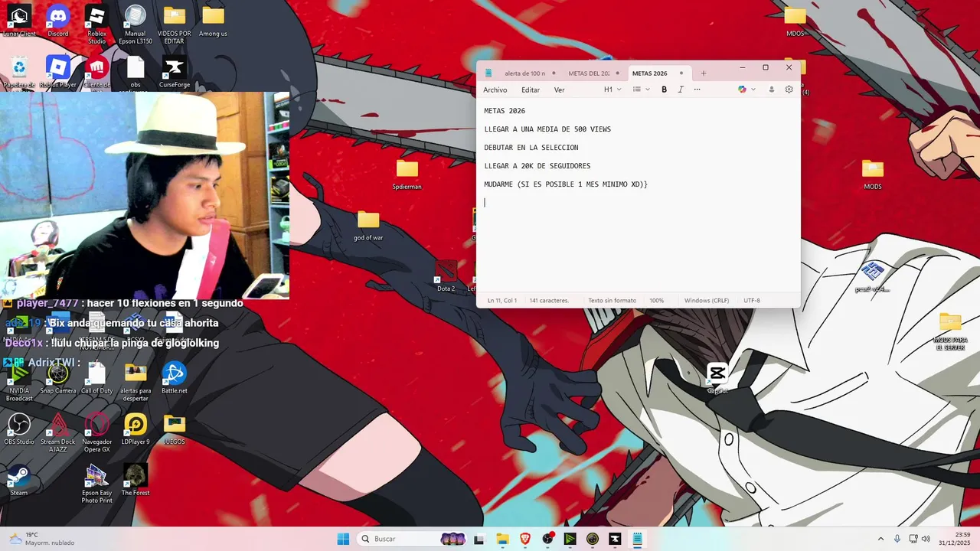Open the 'Among us' folder
The image size is (980, 551).
213,21
